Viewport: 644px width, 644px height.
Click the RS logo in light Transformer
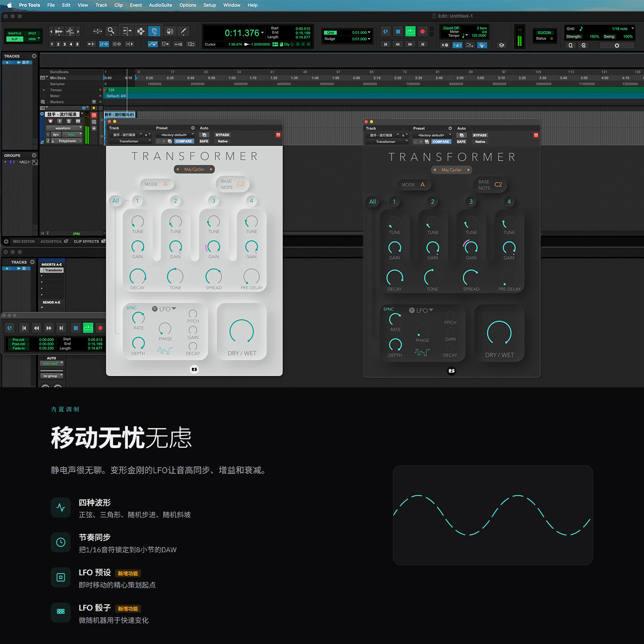click(x=194, y=369)
